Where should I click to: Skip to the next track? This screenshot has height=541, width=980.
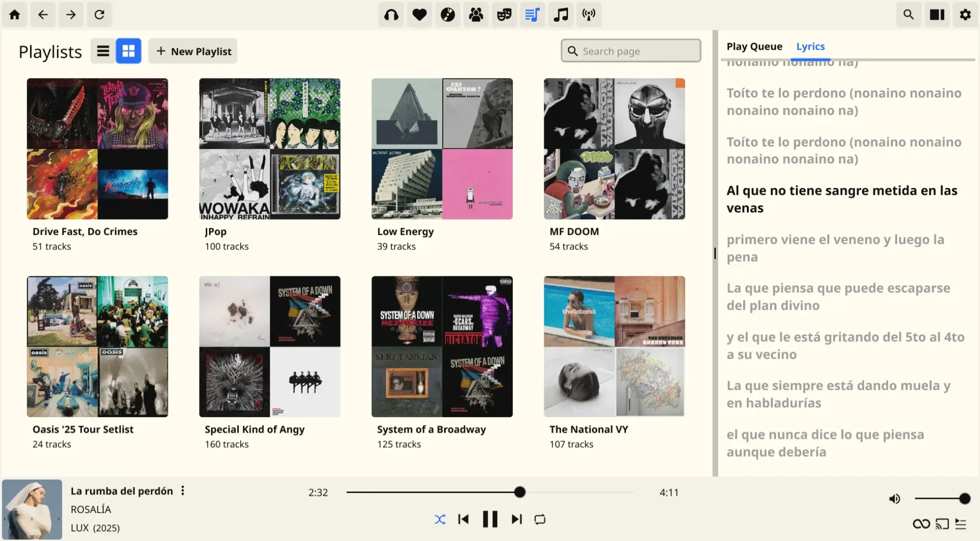tap(517, 519)
